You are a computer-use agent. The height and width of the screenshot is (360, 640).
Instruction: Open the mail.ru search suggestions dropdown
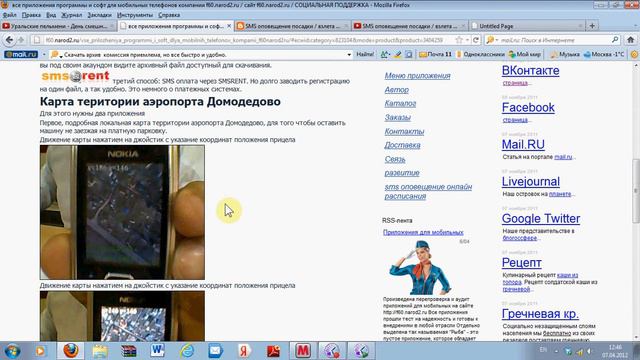coord(349,54)
